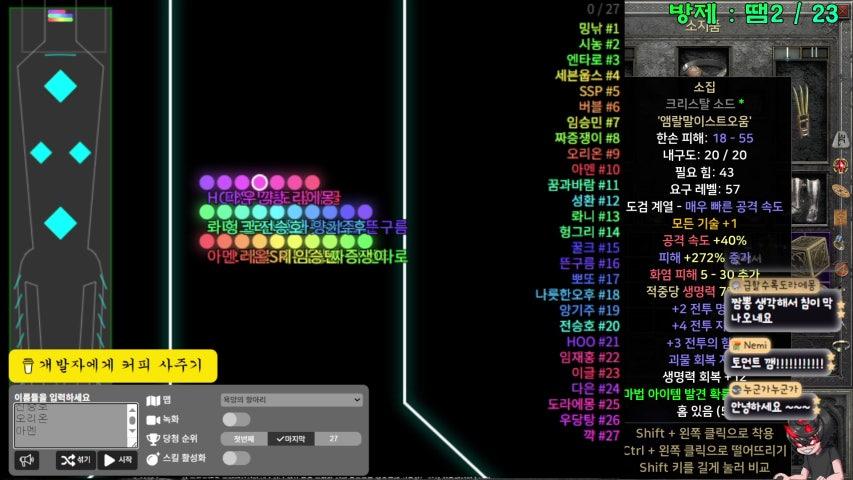Click ranking entry 엔타로 #3
This screenshot has width=853, height=480.
coord(592,60)
